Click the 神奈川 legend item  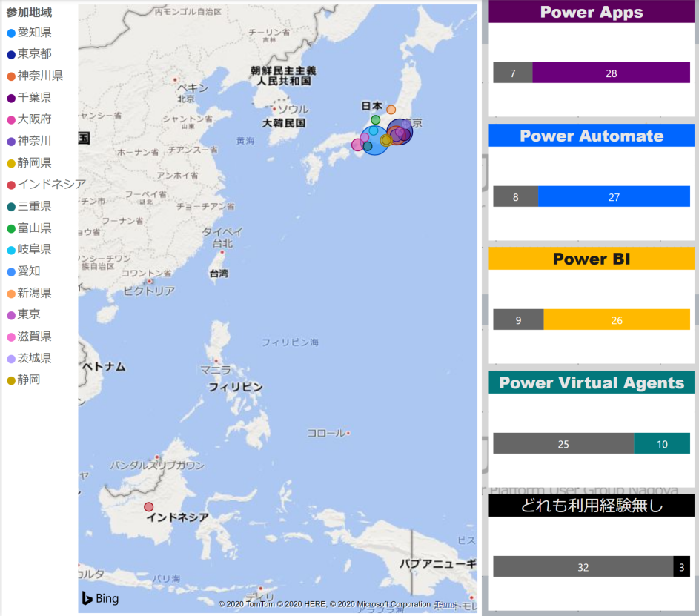point(30,141)
